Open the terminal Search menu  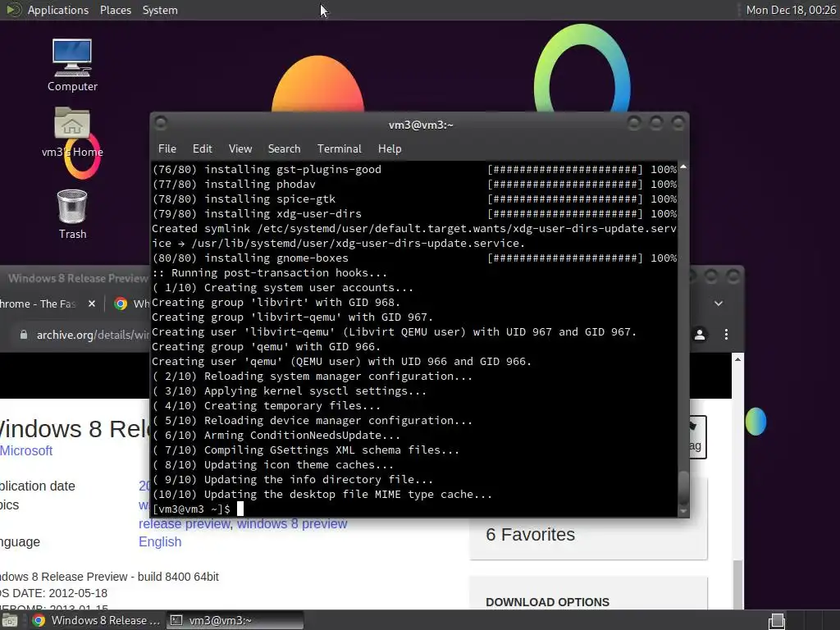point(284,149)
